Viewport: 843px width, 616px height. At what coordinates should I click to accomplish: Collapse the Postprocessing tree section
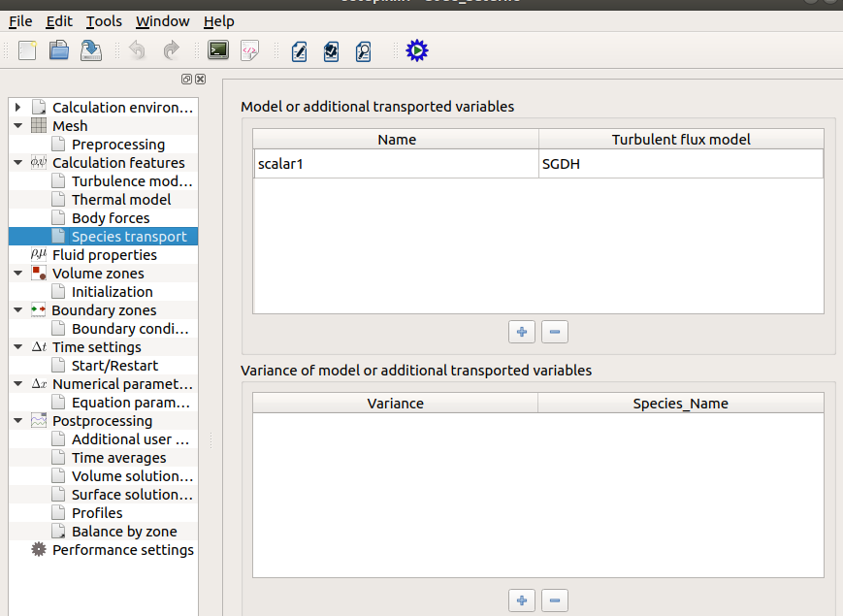17,420
